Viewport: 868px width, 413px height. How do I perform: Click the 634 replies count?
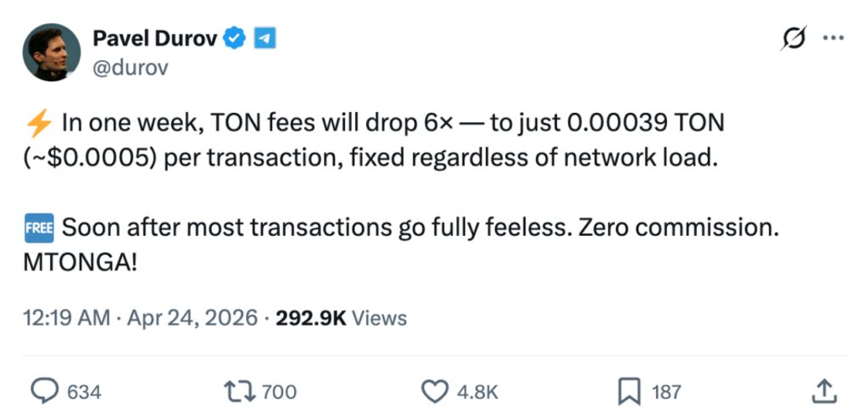click(x=84, y=391)
